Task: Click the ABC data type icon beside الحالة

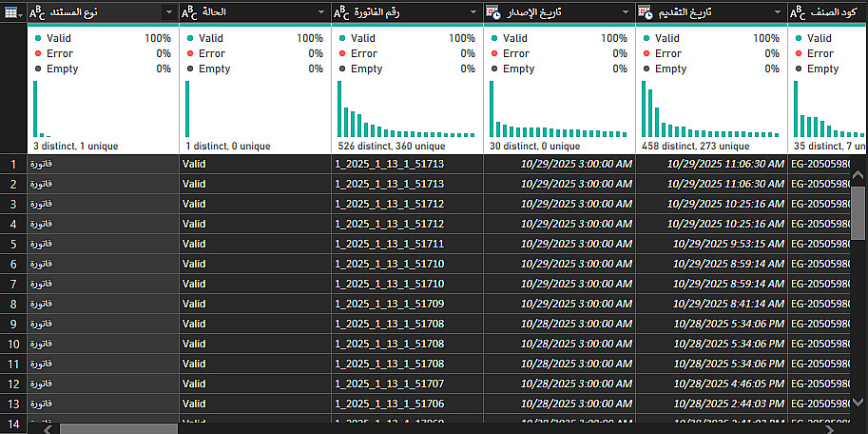Action: click(x=189, y=12)
